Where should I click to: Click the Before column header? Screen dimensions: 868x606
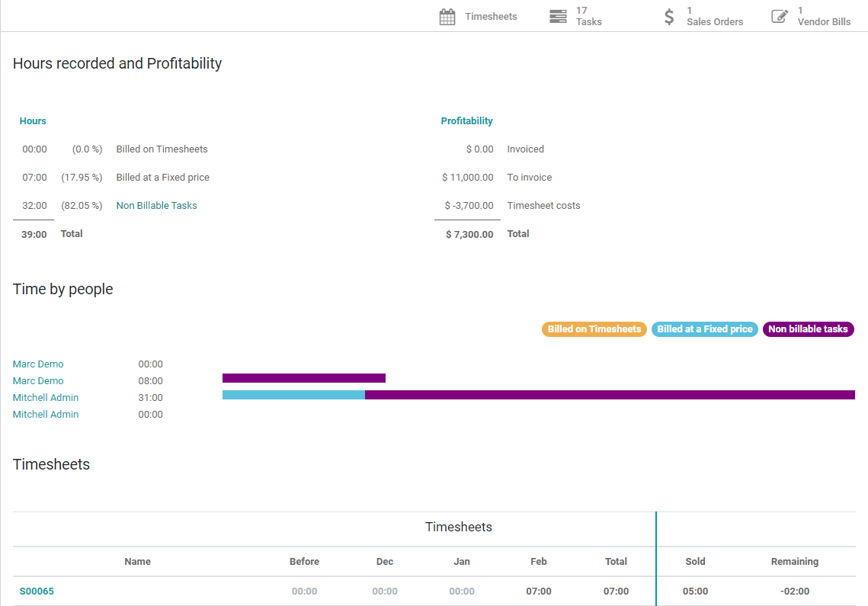pyautogui.click(x=305, y=561)
